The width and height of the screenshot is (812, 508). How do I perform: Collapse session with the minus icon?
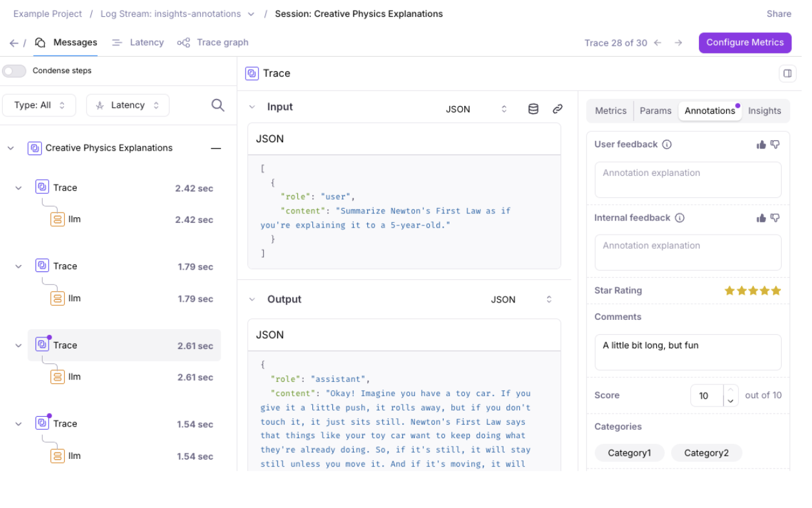pos(216,148)
